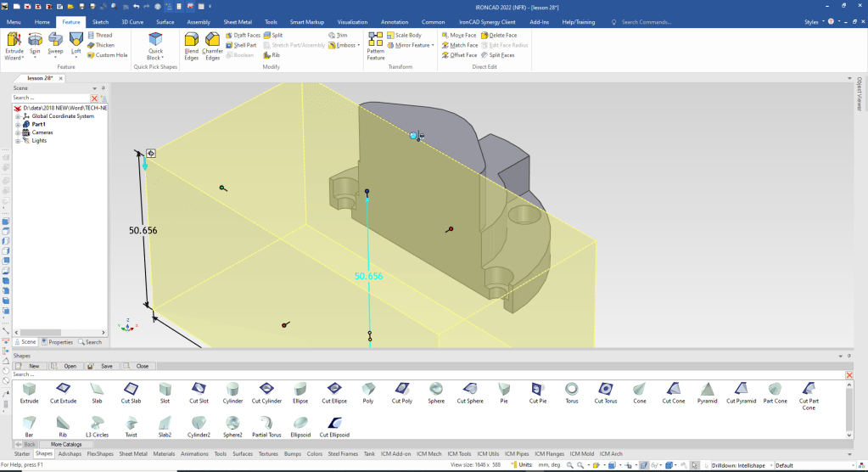Click the Pattern Feature icon
The image size is (868, 472).
pos(375,45)
